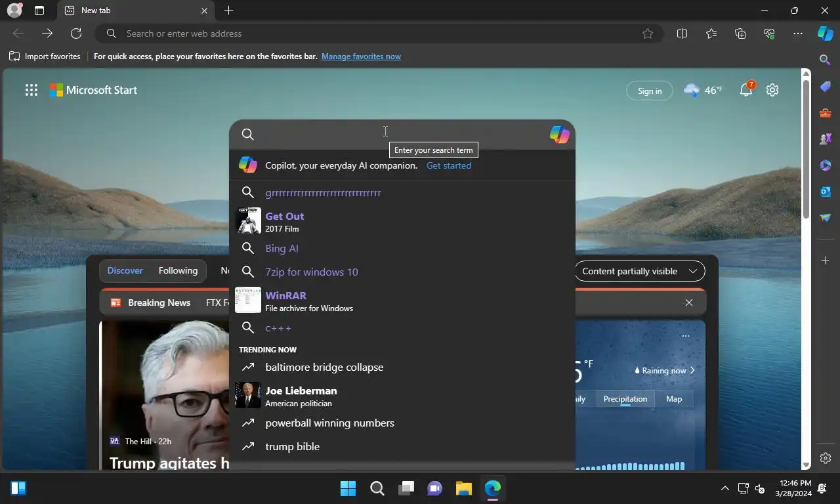The height and width of the screenshot is (504, 840).
Task: Go forward with the forward arrow
Action: click(47, 33)
